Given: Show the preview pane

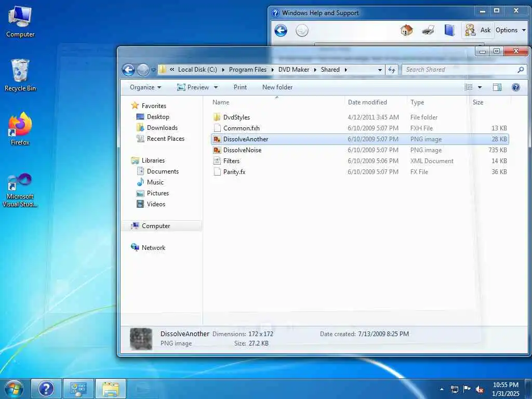Looking at the screenshot, I should click(497, 87).
